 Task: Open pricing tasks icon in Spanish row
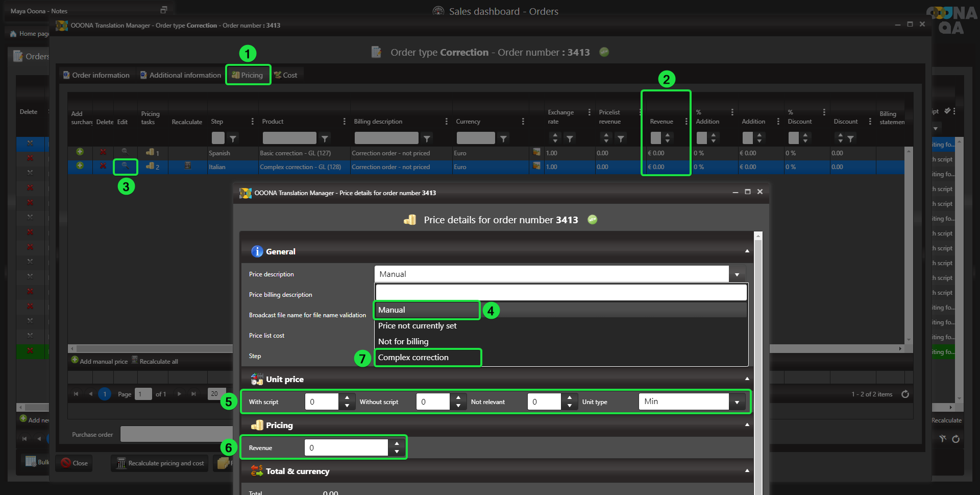(x=150, y=152)
